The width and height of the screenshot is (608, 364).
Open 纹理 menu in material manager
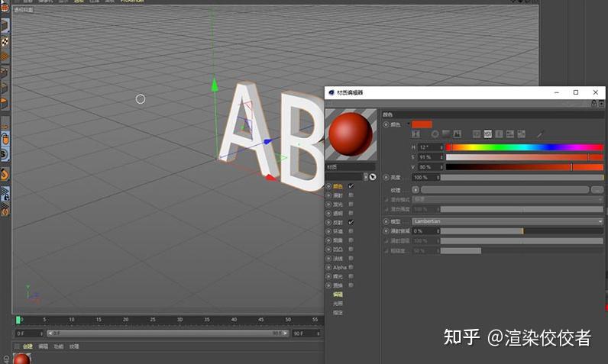point(74,346)
